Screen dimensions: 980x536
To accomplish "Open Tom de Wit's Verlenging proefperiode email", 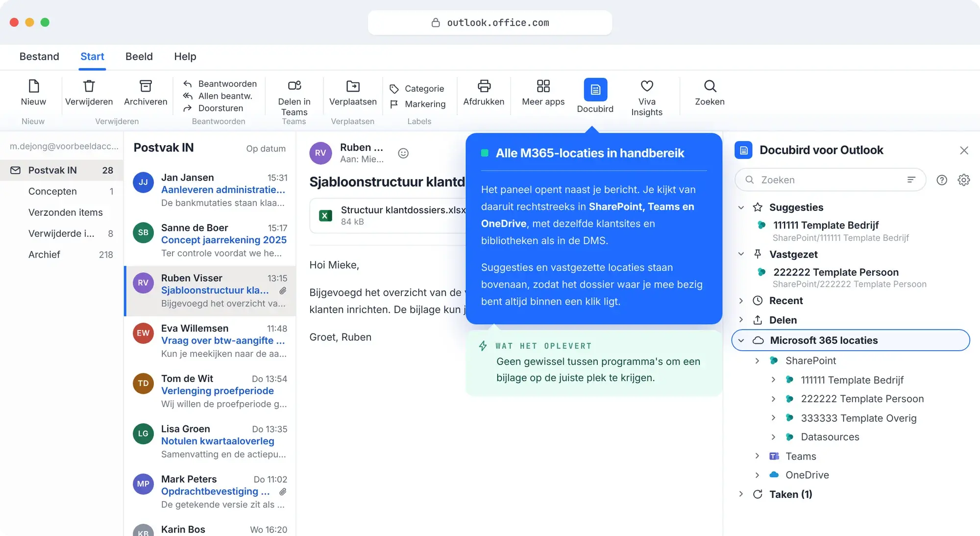I will (x=210, y=391).
